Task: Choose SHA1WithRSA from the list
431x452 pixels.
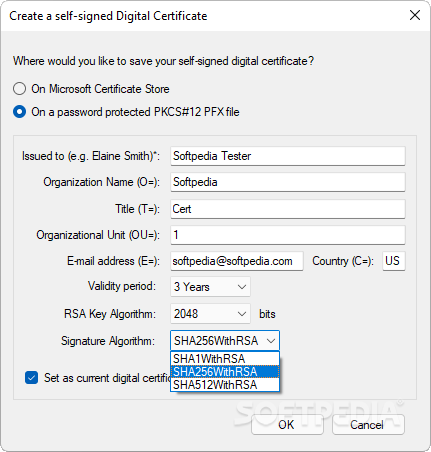Action: pos(225,359)
